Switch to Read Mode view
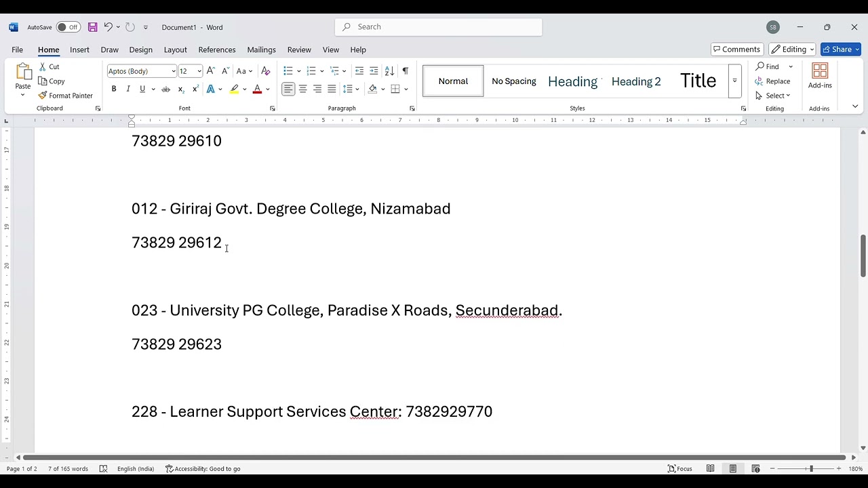 710,468
